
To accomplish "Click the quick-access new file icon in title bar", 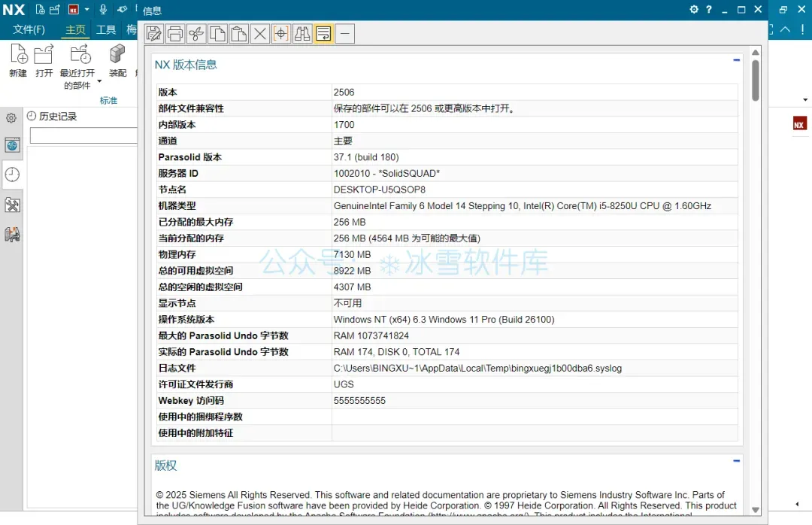I will click(40, 9).
